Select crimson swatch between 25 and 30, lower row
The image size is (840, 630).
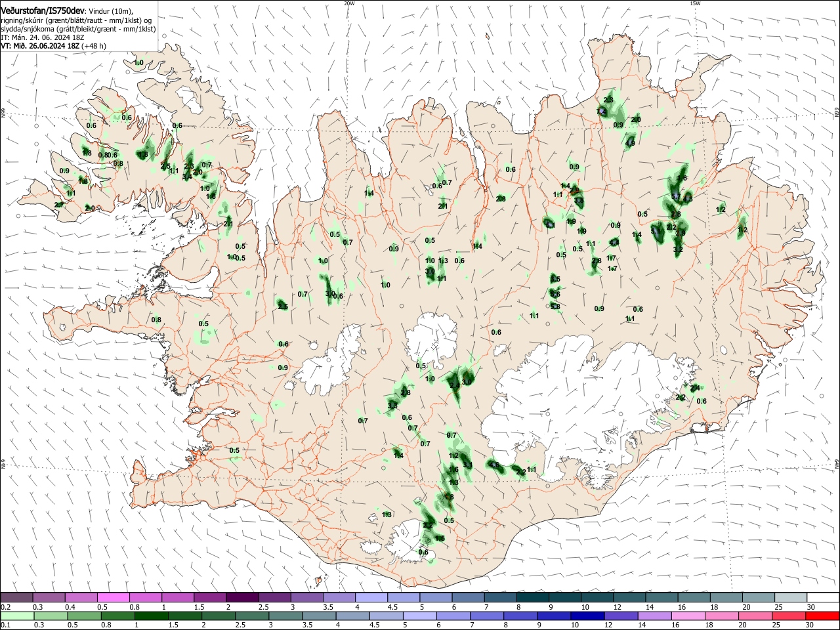789,616
